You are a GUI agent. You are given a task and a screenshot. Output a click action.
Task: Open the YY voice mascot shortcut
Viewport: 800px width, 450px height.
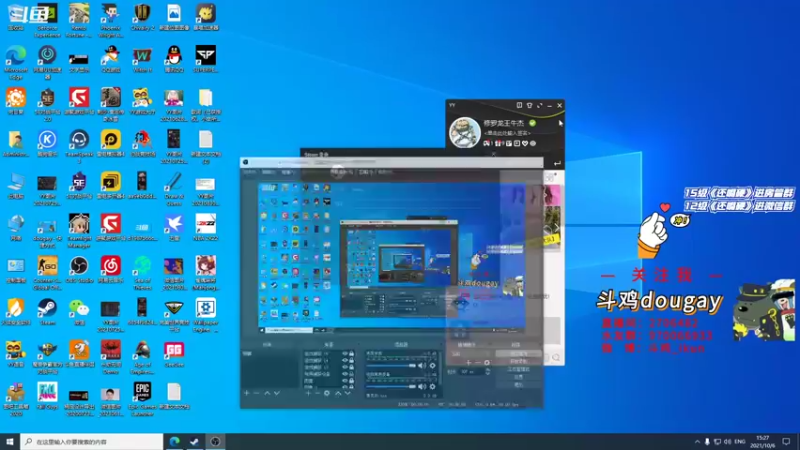point(15,354)
